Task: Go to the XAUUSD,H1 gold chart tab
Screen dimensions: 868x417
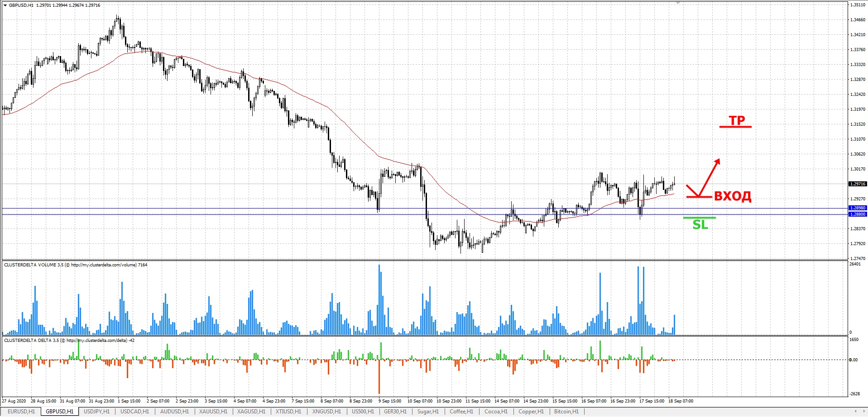Action: point(213,412)
